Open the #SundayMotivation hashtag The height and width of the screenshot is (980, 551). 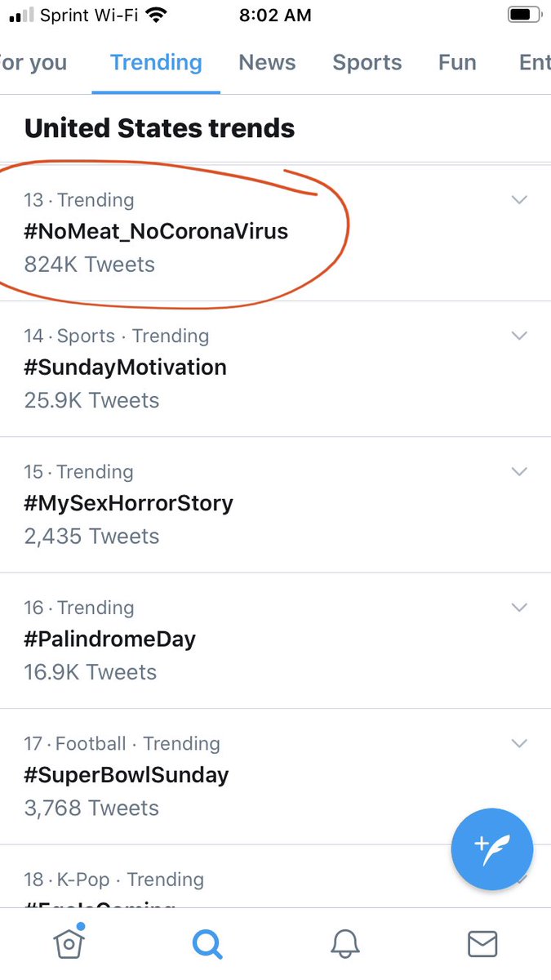(125, 367)
